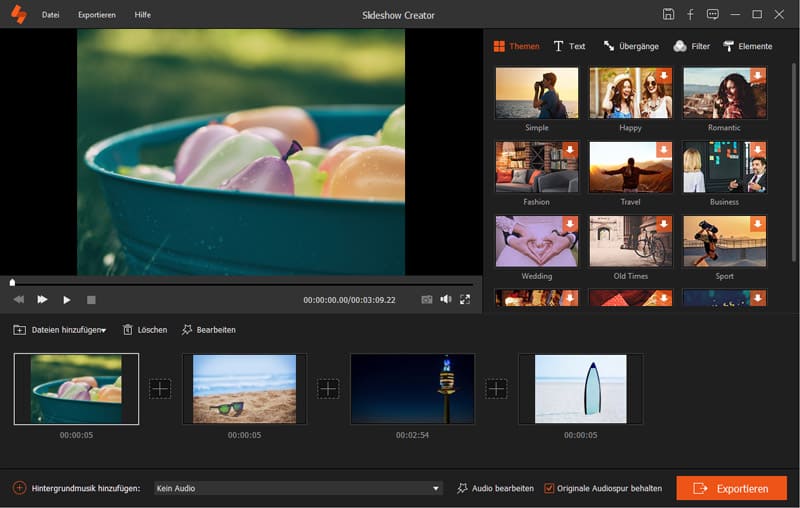Screen dimensions: 800x508
Task: Click Audio bearbeiten
Action: point(495,488)
